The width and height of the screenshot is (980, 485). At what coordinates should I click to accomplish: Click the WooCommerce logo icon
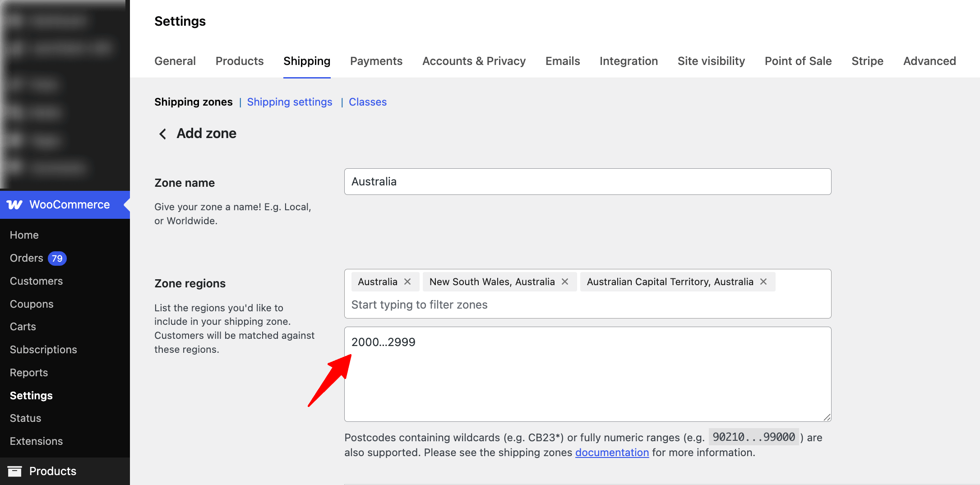tap(15, 205)
